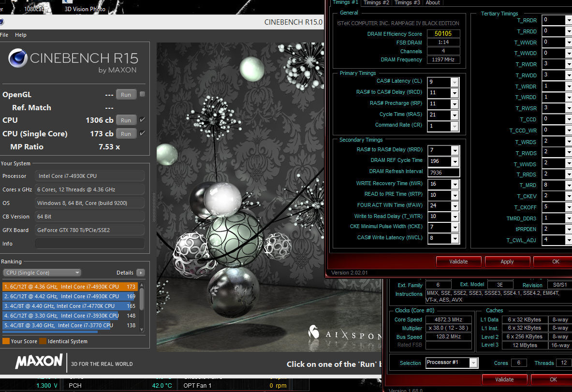
Task: Click the ranking list scroll-up arrow
Action: (142, 286)
